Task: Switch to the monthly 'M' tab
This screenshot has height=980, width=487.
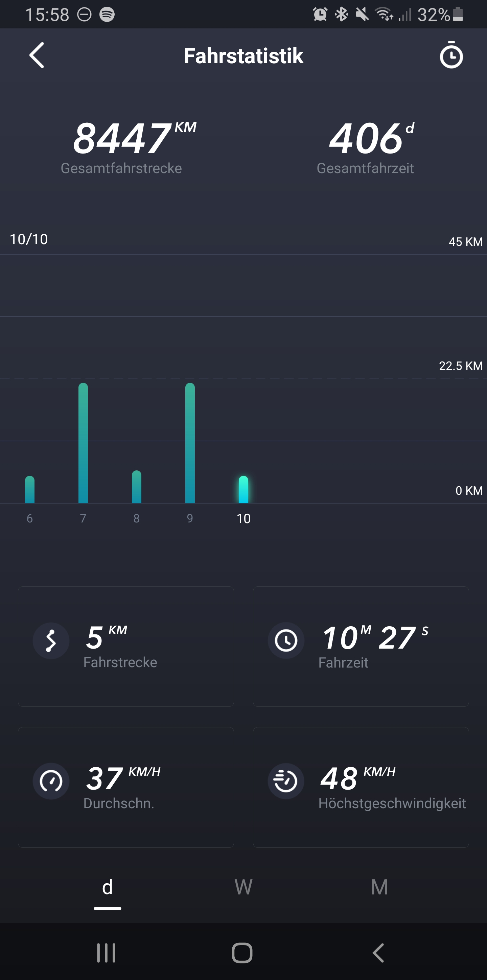Action: tap(379, 888)
